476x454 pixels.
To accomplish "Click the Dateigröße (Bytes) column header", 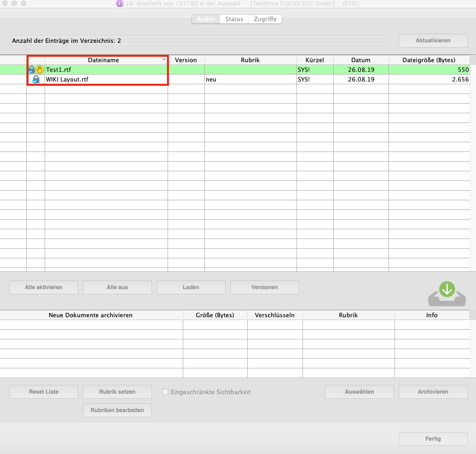I will pos(429,60).
